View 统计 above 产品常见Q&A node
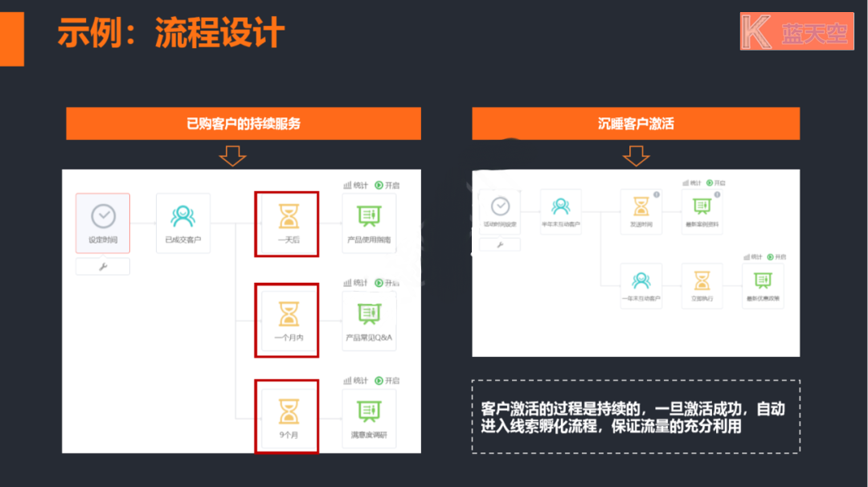 pos(356,283)
